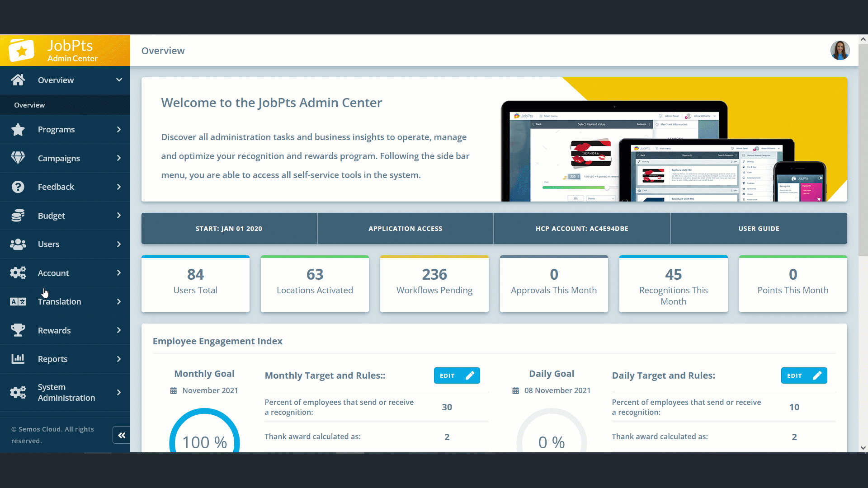Click the Rewards sidebar icon
Screen dimensions: 868x488
(x=17, y=330)
